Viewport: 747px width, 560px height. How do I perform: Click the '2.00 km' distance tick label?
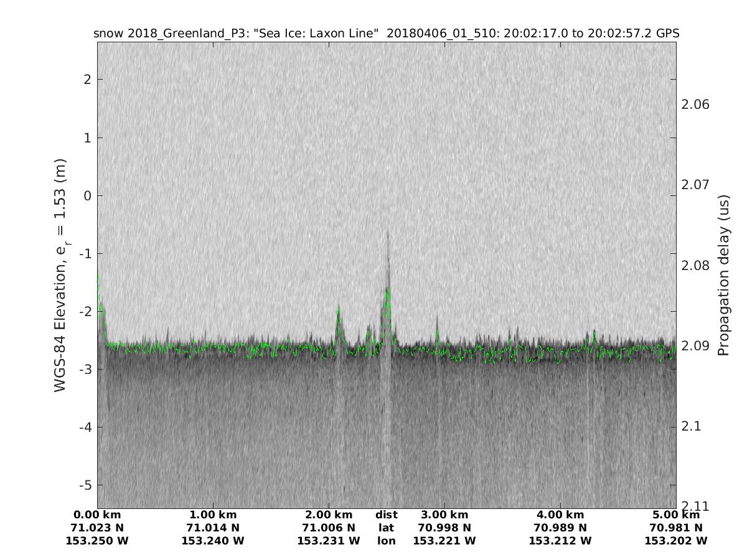(x=329, y=515)
